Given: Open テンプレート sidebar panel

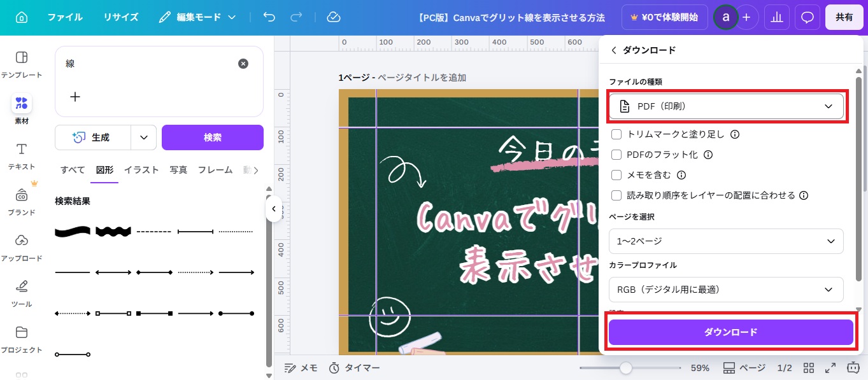Looking at the screenshot, I should pos(22,64).
